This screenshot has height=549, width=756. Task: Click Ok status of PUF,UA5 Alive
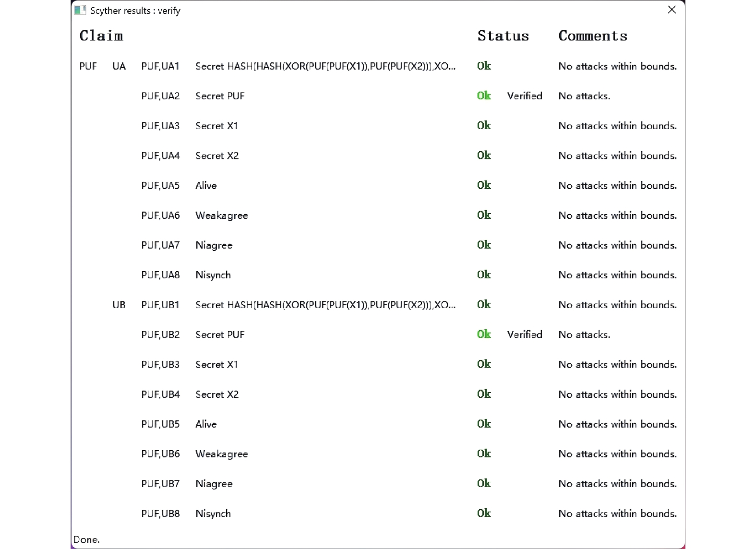click(x=484, y=185)
